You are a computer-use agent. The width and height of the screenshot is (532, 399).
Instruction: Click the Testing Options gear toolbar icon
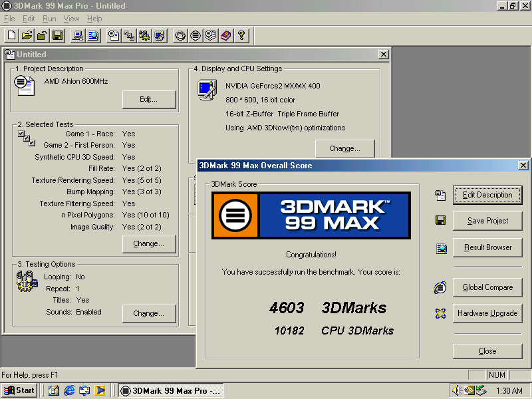(144, 35)
